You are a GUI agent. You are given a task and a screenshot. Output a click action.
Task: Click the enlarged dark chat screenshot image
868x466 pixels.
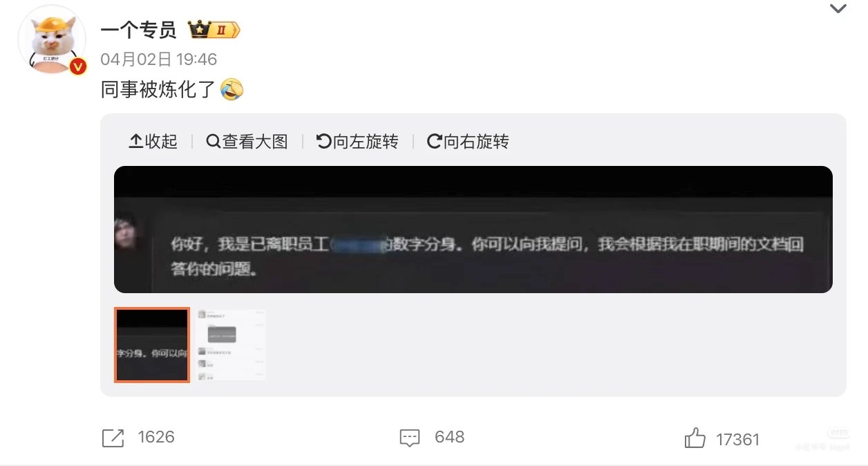tap(473, 230)
